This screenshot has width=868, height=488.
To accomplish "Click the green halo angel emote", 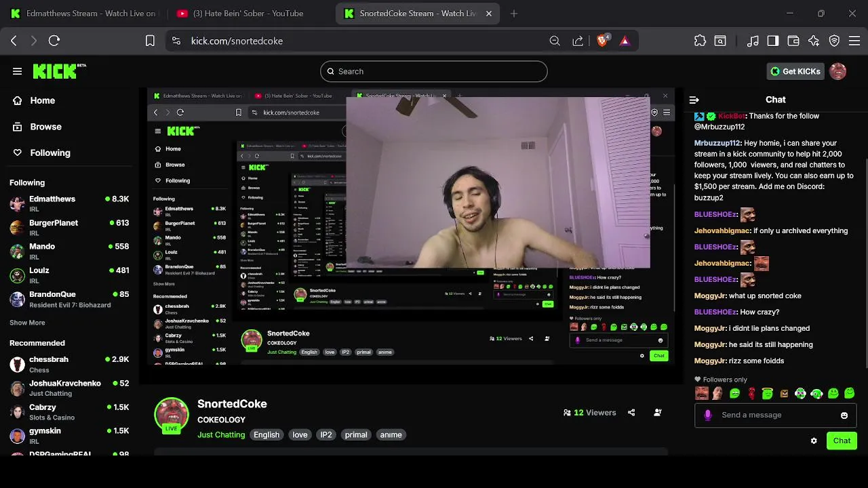I will tap(768, 393).
